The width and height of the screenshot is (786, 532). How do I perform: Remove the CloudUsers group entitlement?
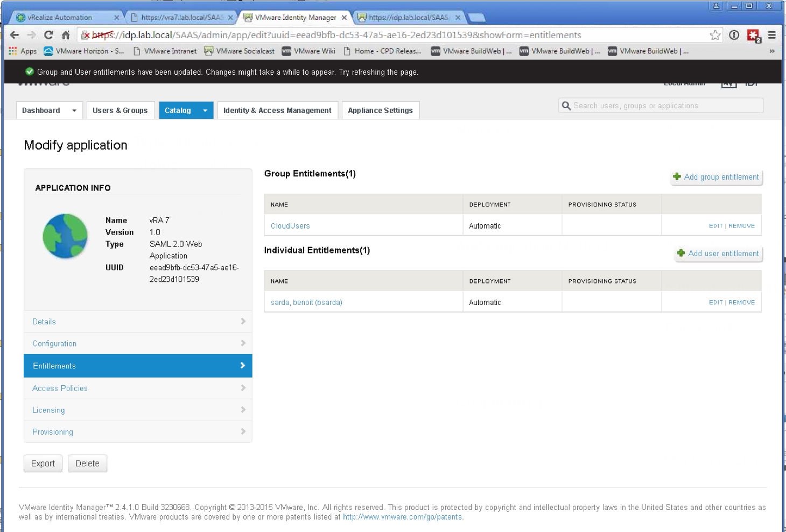(x=741, y=226)
